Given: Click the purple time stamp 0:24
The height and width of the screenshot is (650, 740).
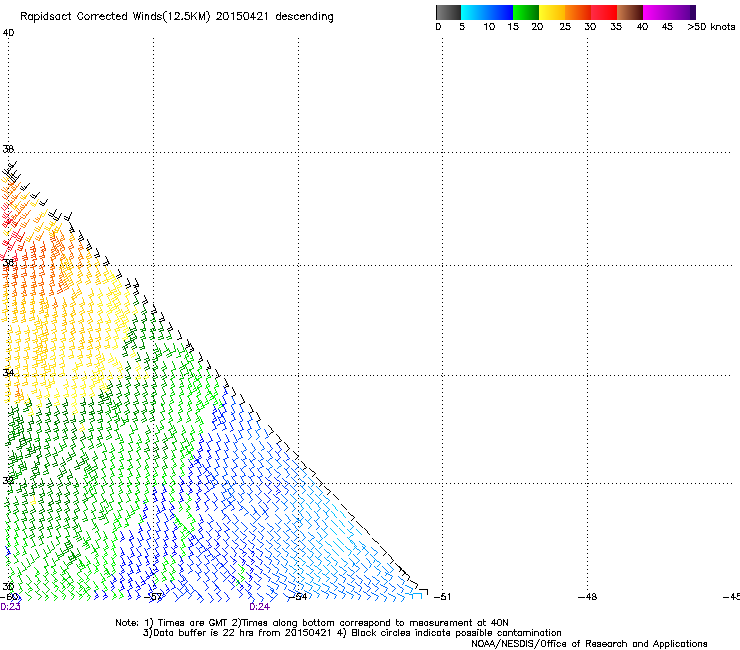Looking at the screenshot, I should (x=260, y=607).
